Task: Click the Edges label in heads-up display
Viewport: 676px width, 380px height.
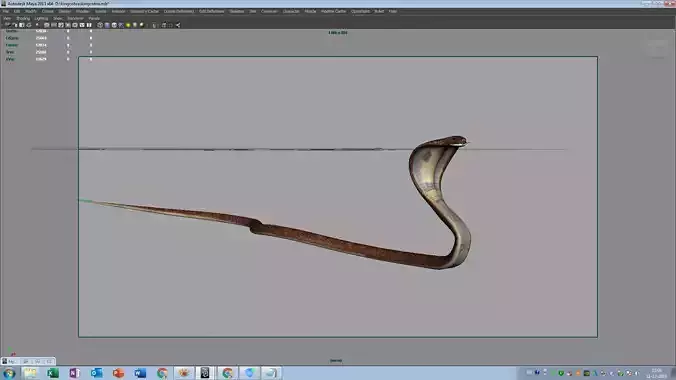Action: (x=12, y=38)
